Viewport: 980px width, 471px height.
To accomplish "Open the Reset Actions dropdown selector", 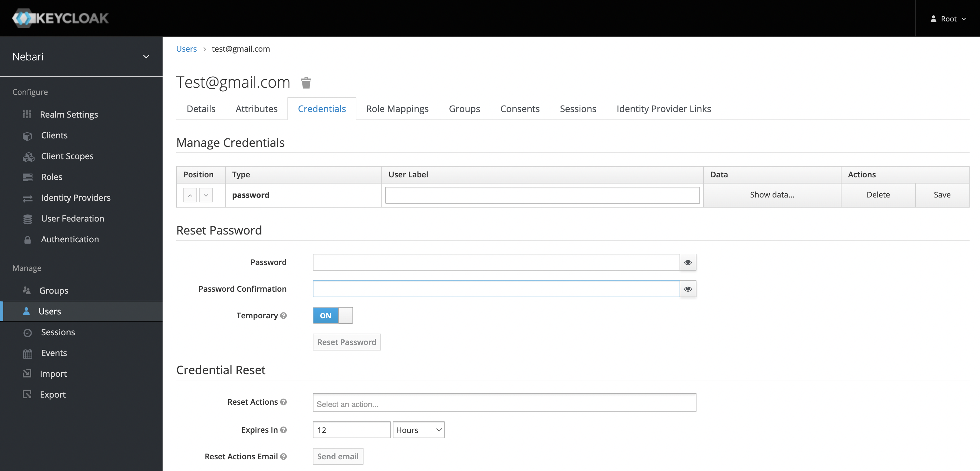I will click(x=504, y=403).
